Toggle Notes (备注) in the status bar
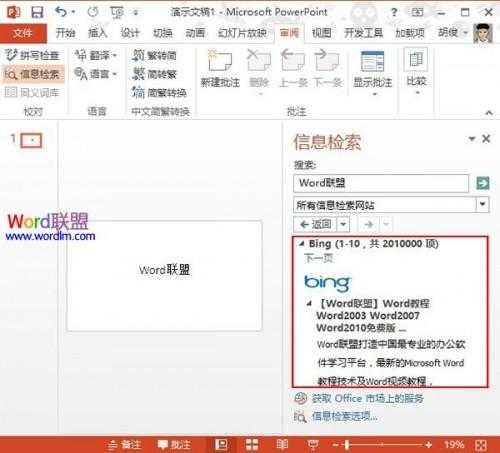 coord(124,445)
